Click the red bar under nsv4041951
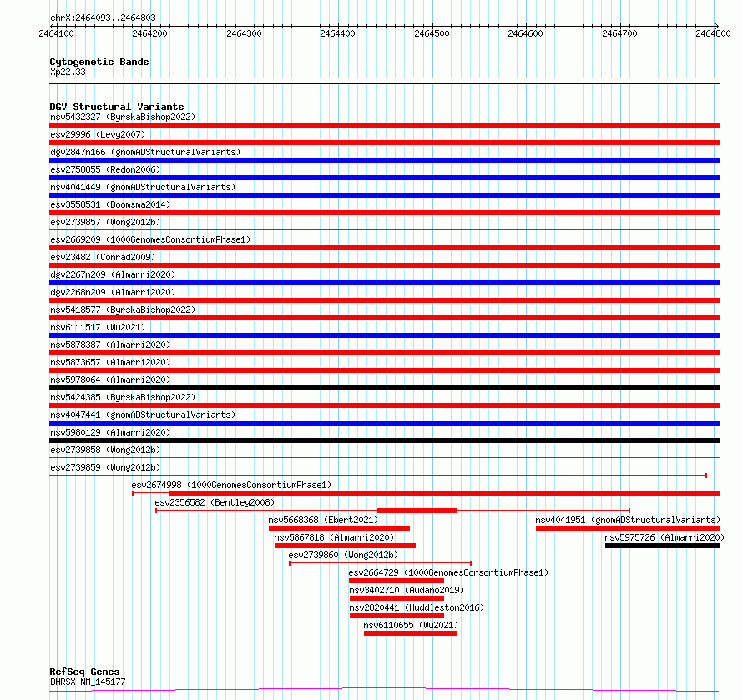 coord(628,528)
